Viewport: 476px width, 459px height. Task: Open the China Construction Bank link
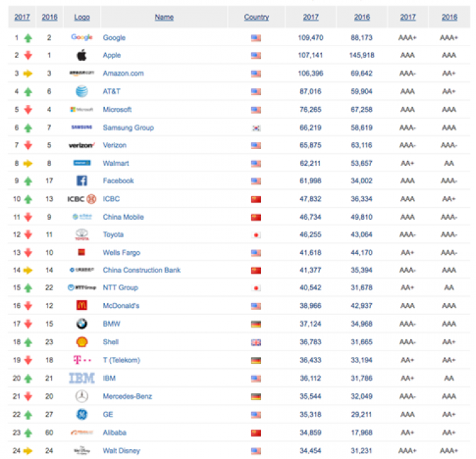141,270
